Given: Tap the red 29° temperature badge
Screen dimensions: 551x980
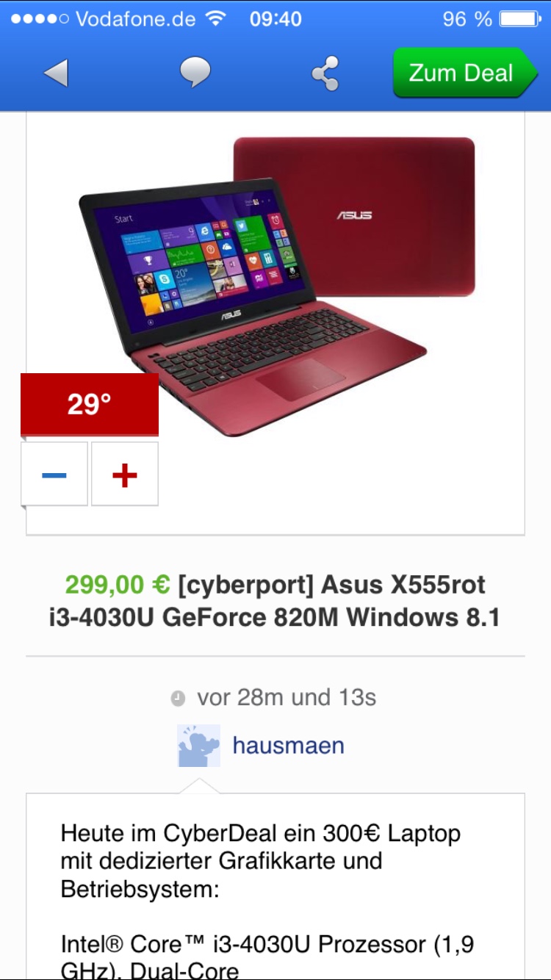Looking at the screenshot, I should (90, 404).
